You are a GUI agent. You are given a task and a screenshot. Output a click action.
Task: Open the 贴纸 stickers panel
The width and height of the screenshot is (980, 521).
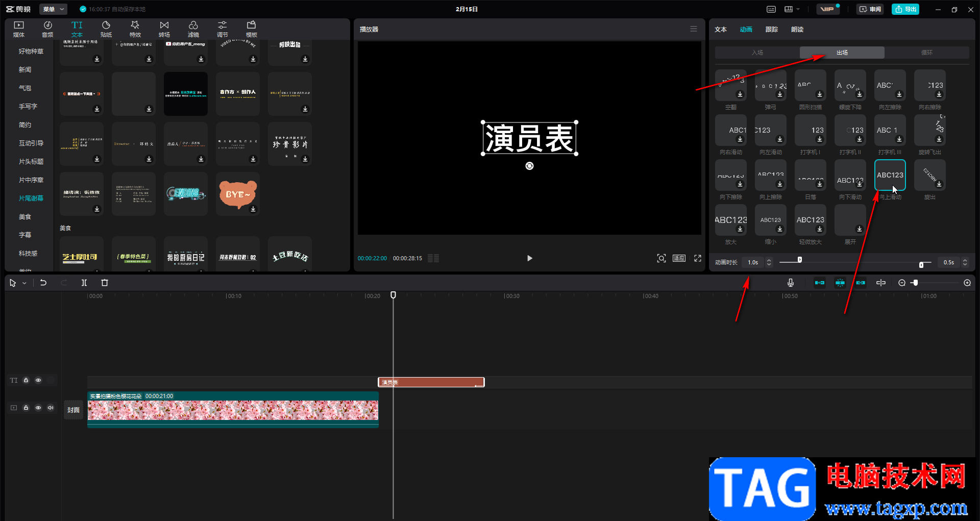(106, 29)
